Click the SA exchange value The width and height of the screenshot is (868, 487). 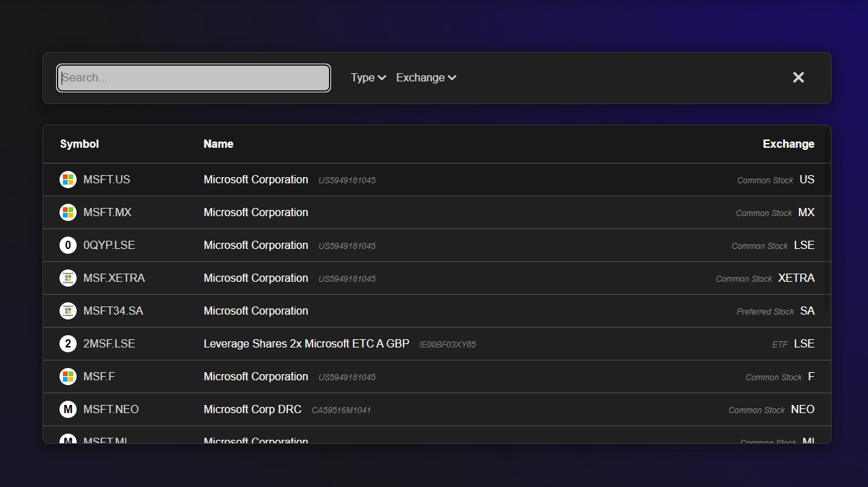click(807, 311)
